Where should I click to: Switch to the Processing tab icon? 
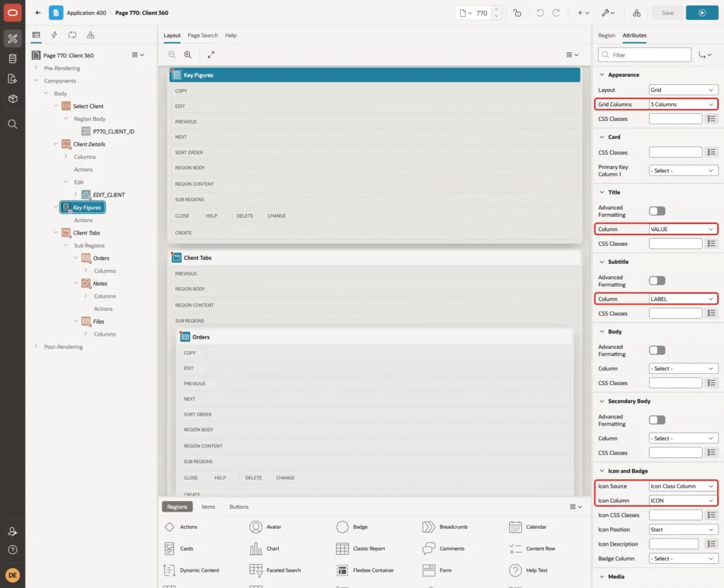(x=73, y=35)
